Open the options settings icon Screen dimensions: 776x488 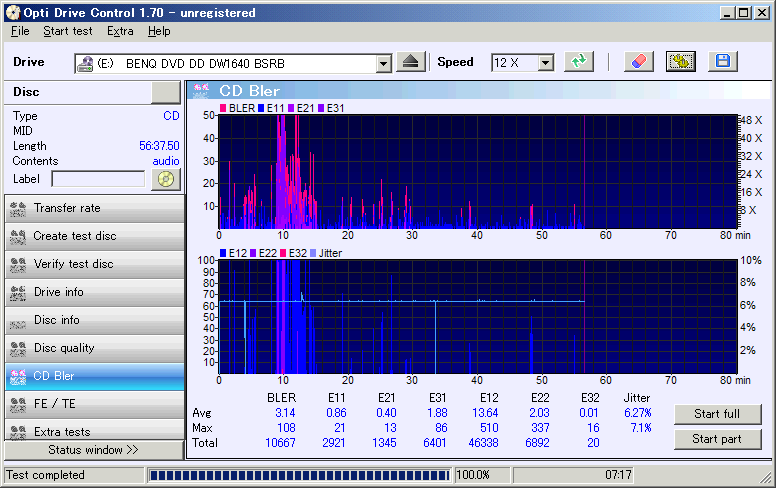681,62
